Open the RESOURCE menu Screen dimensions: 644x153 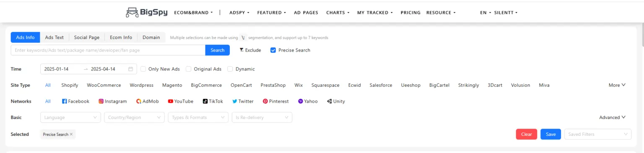coord(441,13)
